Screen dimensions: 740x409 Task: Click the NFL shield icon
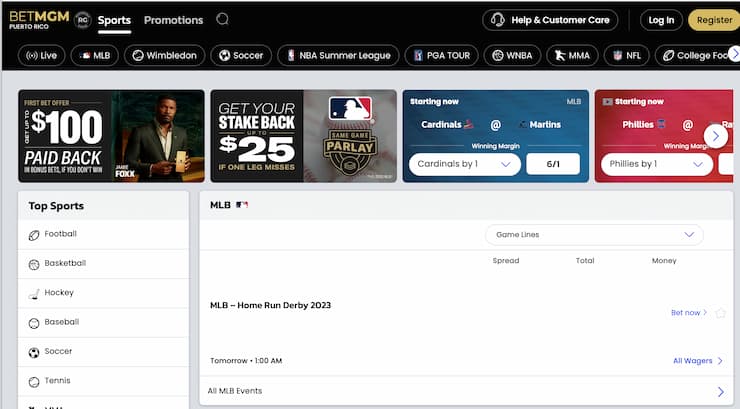tap(617, 56)
